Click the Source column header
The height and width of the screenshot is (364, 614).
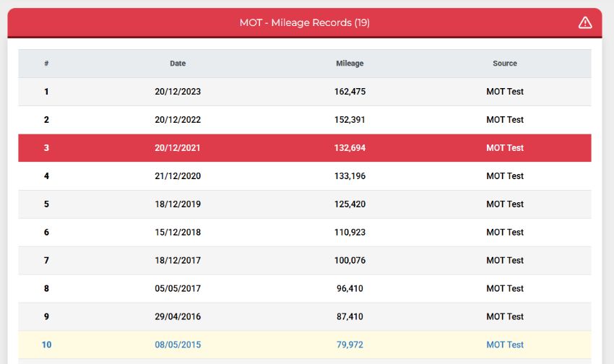(505, 64)
